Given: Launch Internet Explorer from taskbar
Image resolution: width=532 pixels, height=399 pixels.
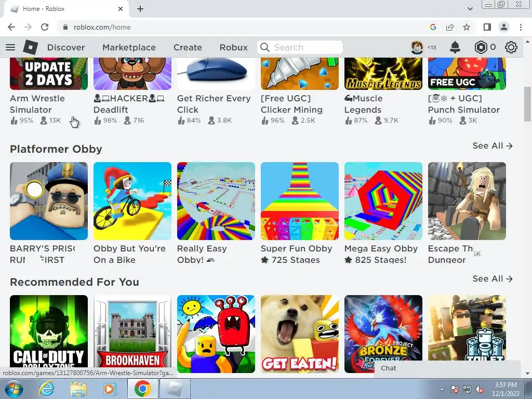Looking at the screenshot, I should pos(47,389).
